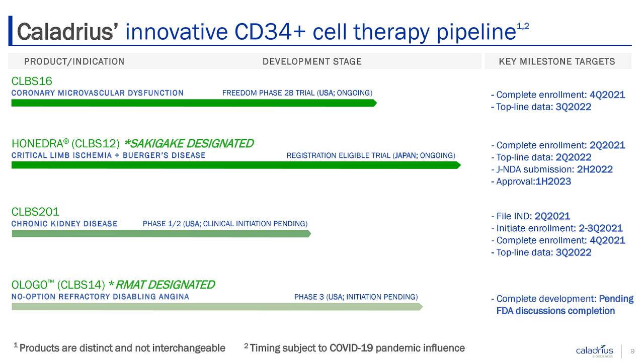Click the PHASE 1/2 clinical initiation pending label
The width and height of the screenshot is (644, 362).
pos(225,224)
